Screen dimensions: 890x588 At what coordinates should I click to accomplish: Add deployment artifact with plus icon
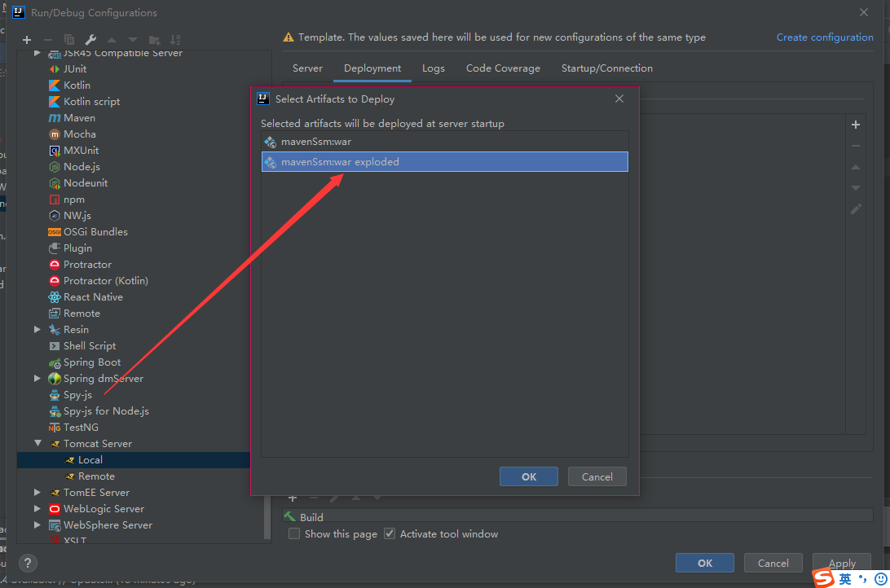coord(856,125)
